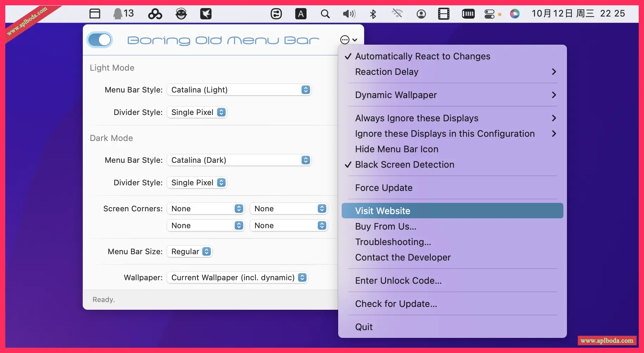Screen dimensions: 644x353
Task: Expand Ignore these Displays in this Configuration
Action: [x=453, y=134]
